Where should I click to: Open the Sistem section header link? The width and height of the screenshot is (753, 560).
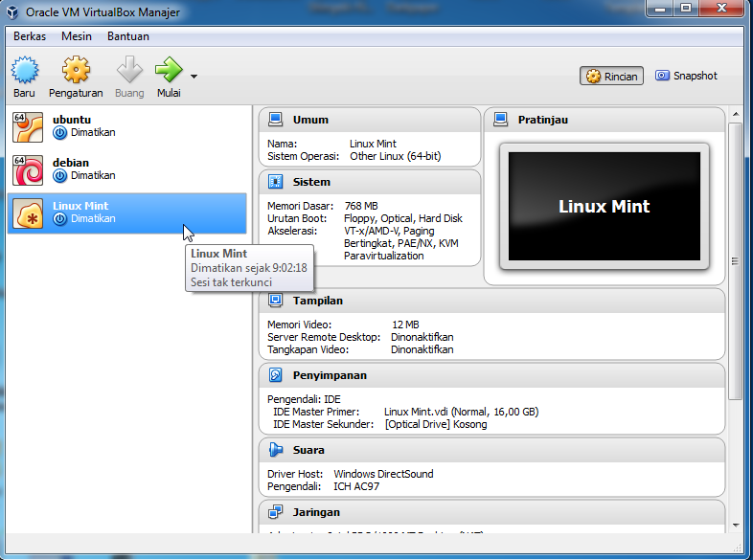pos(311,182)
